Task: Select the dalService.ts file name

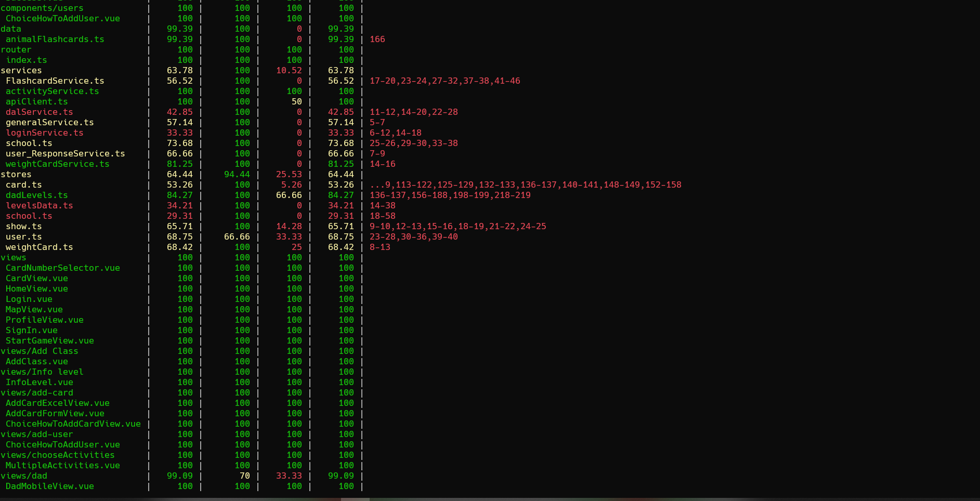Action: point(40,112)
